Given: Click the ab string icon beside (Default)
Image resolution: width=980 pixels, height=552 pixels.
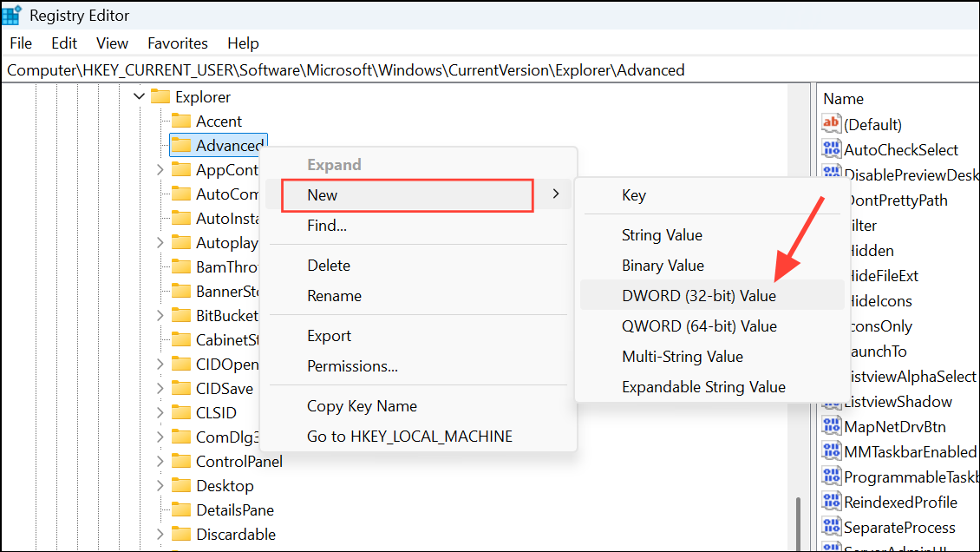Looking at the screenshot, I should (831, 124).
